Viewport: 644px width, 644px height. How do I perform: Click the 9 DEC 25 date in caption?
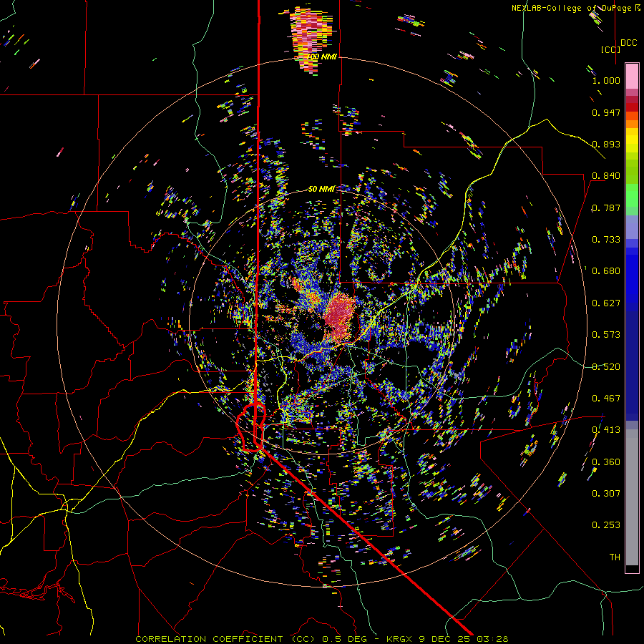coord(445,639)
